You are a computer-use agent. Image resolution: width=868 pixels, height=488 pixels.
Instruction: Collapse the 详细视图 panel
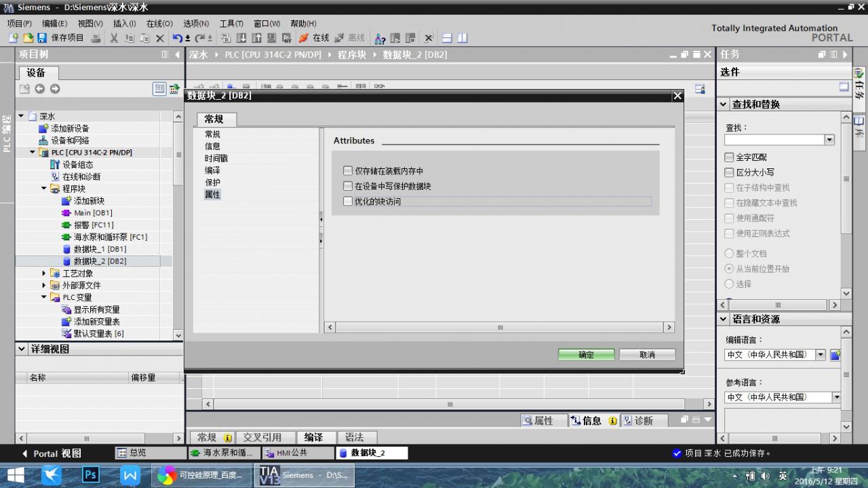21,349
